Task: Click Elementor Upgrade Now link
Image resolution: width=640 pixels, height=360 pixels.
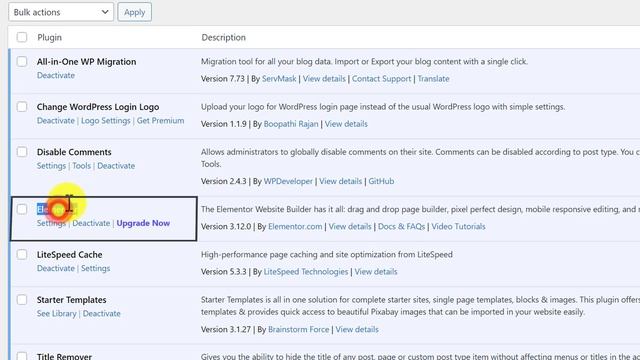Action: click(143, 223)
